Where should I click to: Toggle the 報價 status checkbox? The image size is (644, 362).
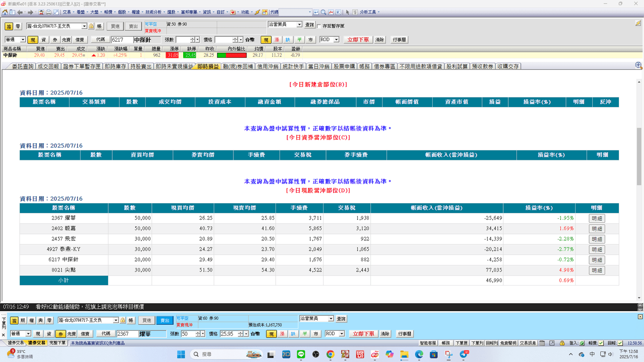[x=601, y=343]
